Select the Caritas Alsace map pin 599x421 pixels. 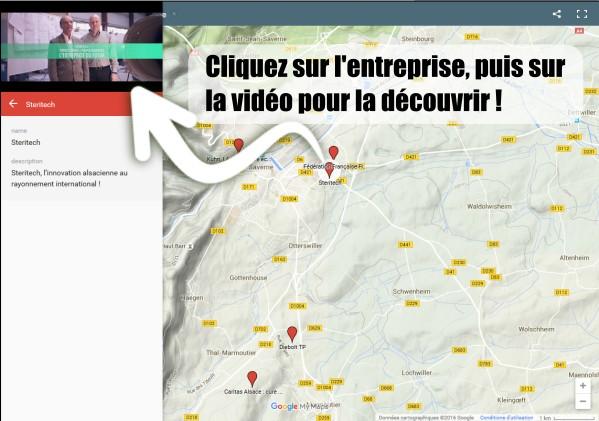click(252, 378)
